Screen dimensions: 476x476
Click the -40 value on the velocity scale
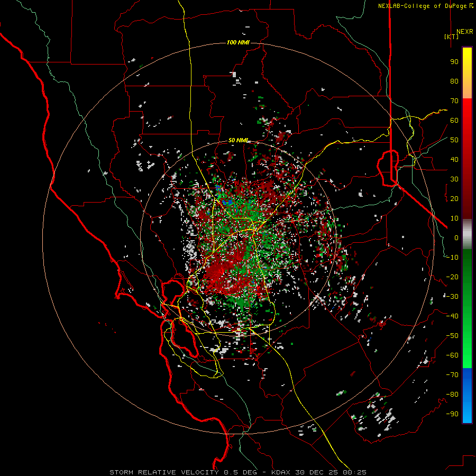452,316
